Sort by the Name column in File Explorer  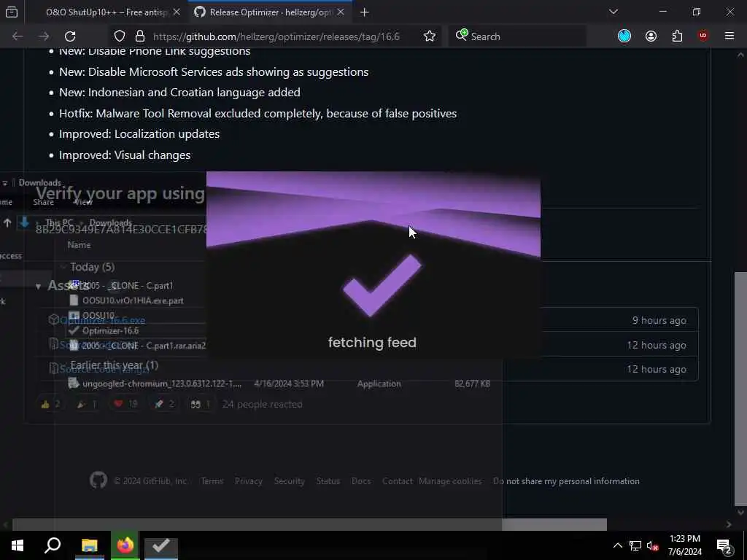[x=79, y=245]
